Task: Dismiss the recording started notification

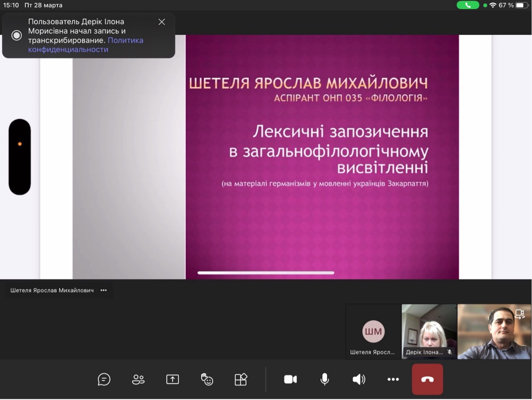Action: point(161,22)
